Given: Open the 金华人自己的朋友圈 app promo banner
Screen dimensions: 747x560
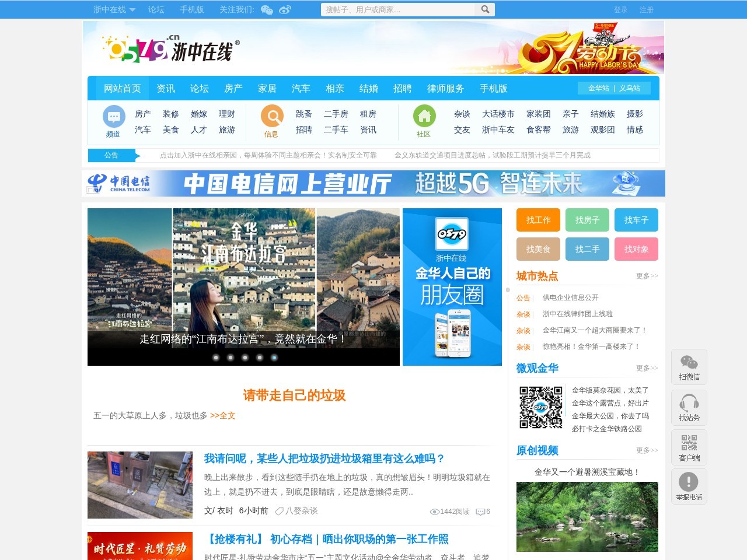Looking at the screenshot, I should 452,287.
